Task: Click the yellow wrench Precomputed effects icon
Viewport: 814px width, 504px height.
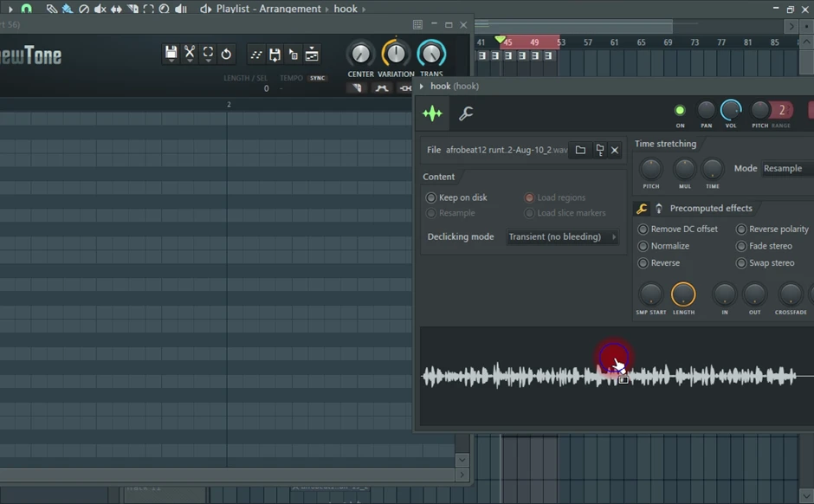Action: 642,209
